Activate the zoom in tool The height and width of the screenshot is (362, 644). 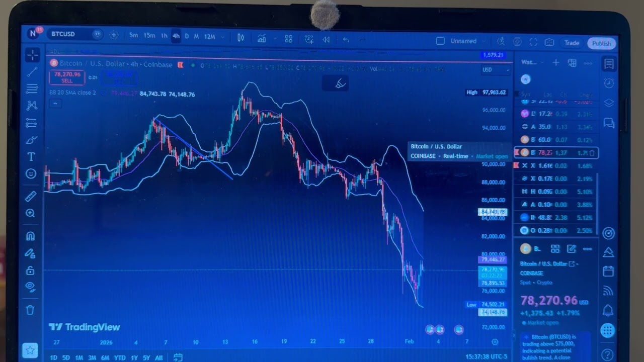[31, 213]
